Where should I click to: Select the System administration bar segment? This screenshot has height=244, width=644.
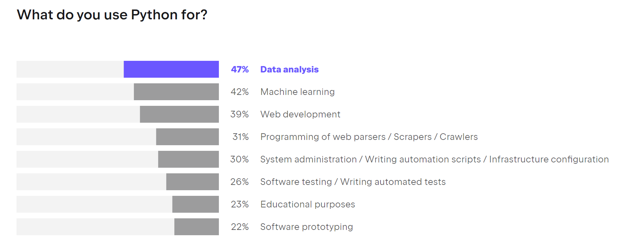pos(188,159)
